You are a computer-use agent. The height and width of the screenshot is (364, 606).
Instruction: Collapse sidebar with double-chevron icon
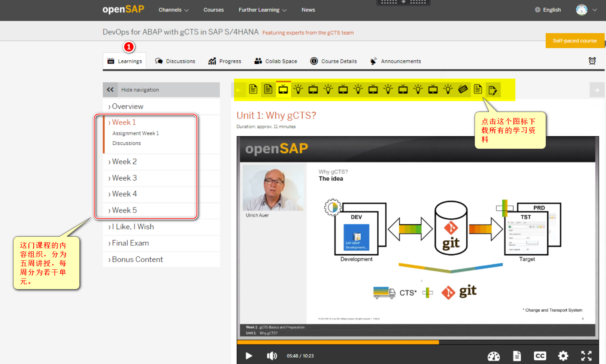click(x=110, y=90)
